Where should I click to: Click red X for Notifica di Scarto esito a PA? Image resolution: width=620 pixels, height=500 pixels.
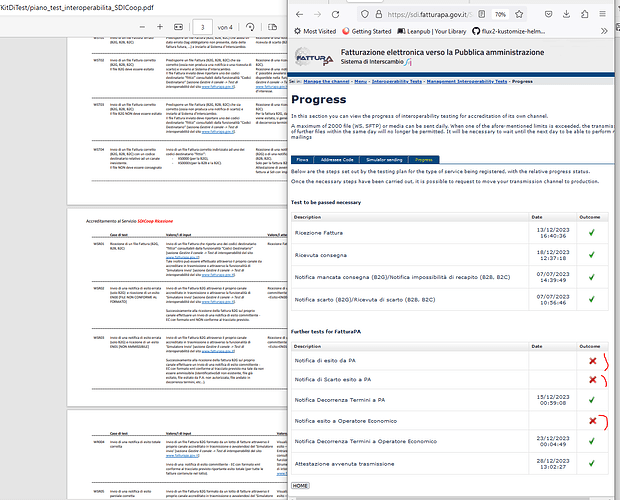tap(592, 379)
